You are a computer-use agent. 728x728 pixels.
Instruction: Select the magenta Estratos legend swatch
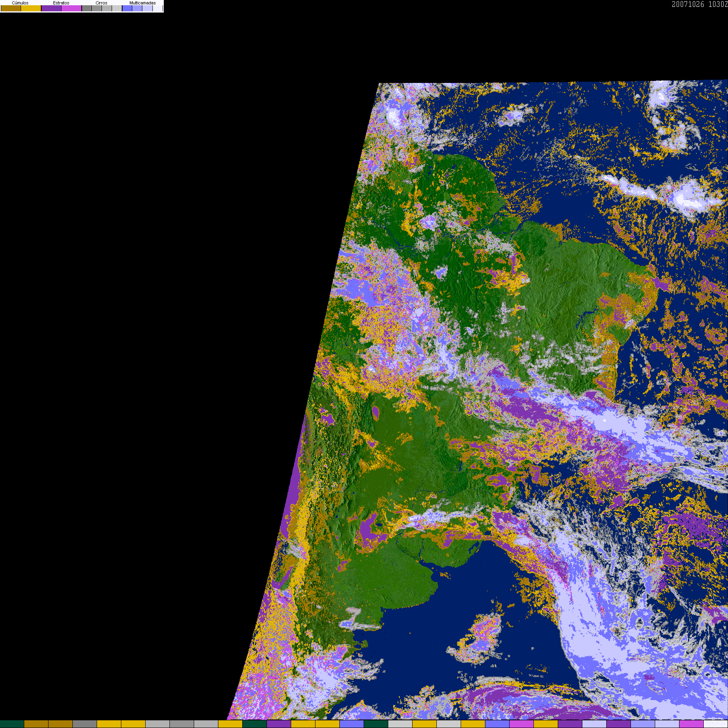point(72,8)
